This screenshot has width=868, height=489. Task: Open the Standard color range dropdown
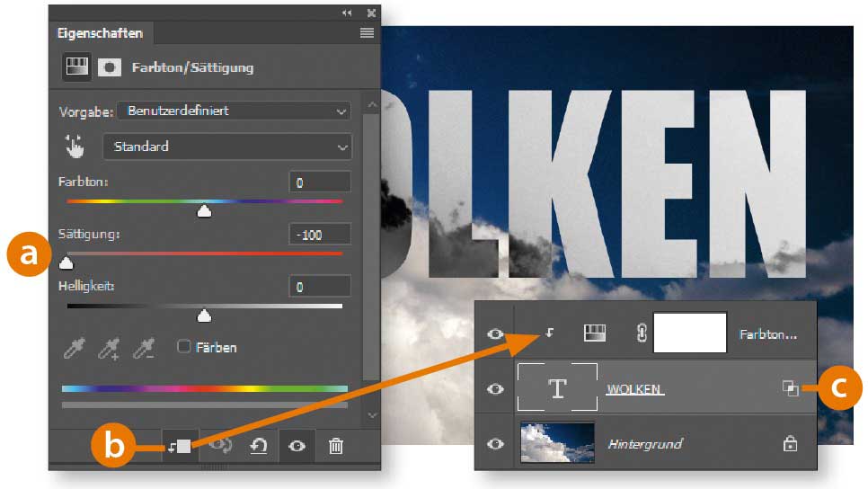[x=227, y=147]
